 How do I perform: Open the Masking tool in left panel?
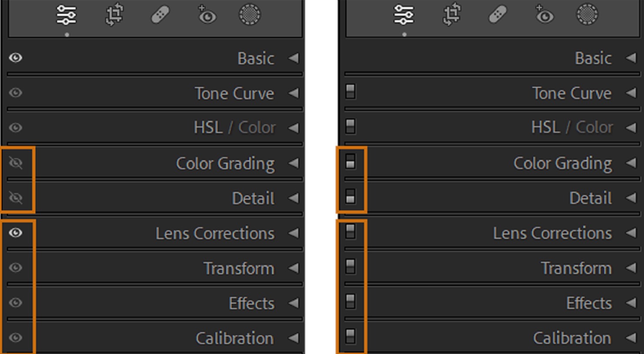coord(250,15)
